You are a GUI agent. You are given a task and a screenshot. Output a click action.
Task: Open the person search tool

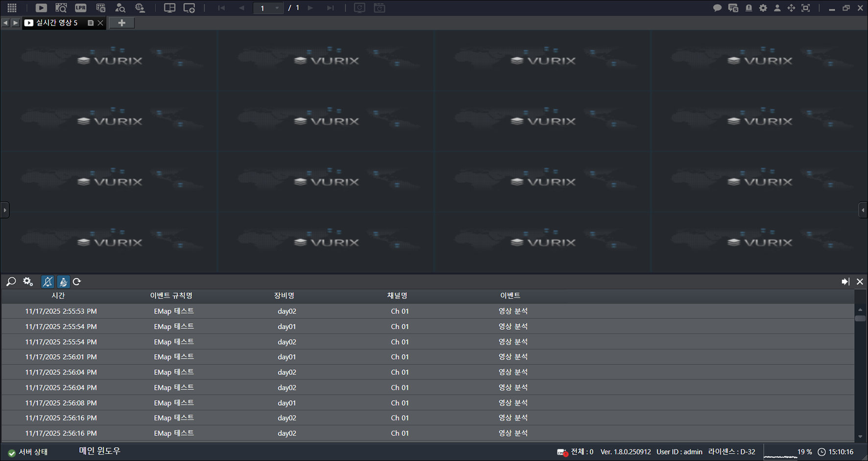pos(120,8)
